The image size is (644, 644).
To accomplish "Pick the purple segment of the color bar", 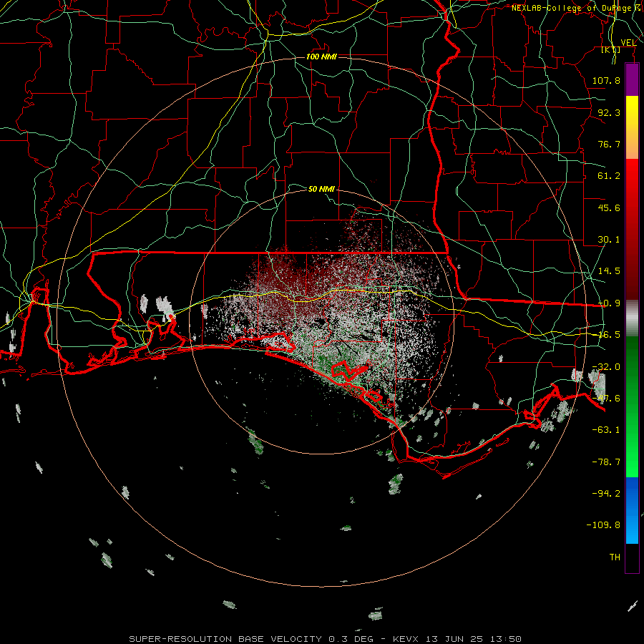I will point(632,80).
